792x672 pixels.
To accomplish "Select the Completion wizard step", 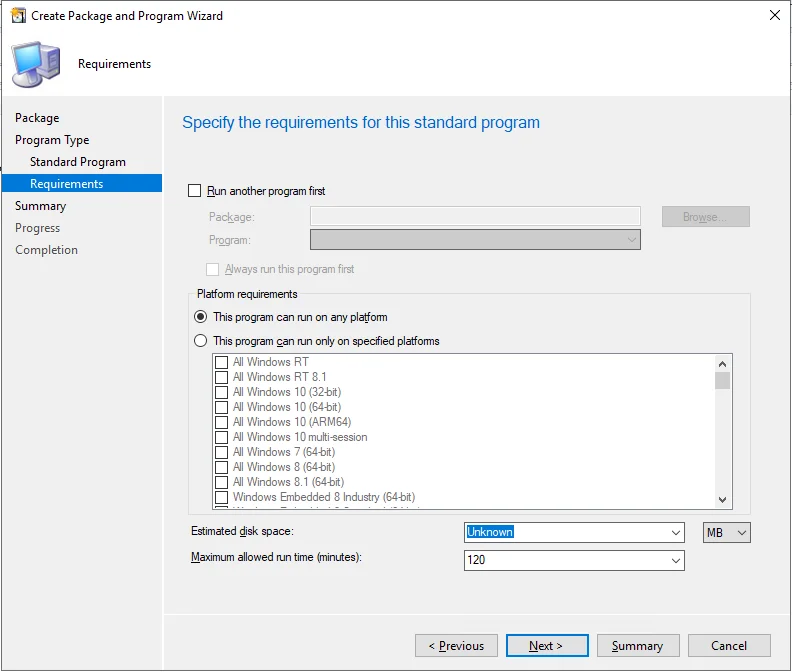I will (46, 250).
